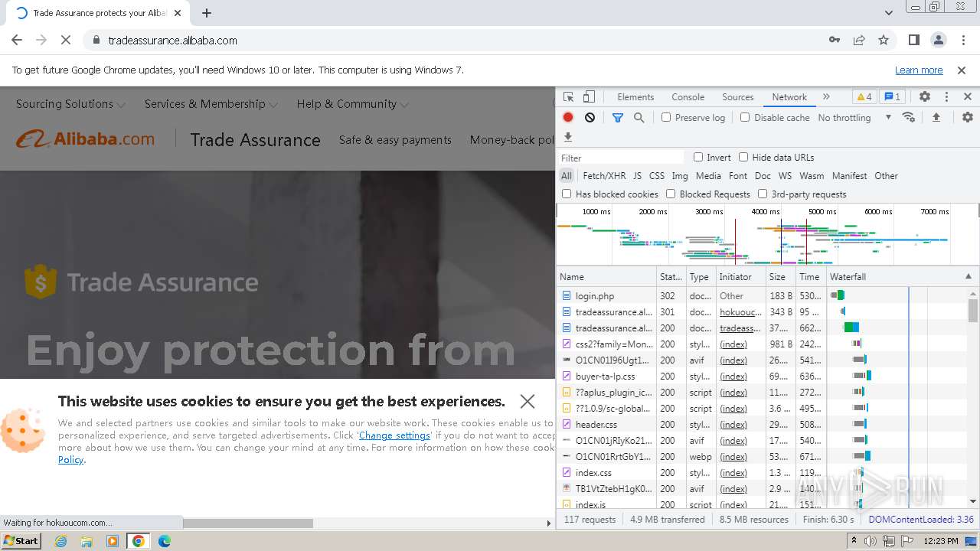Select the Fetch/XHR request filter
Screen dimensions: 980x551
coord(604,176)
